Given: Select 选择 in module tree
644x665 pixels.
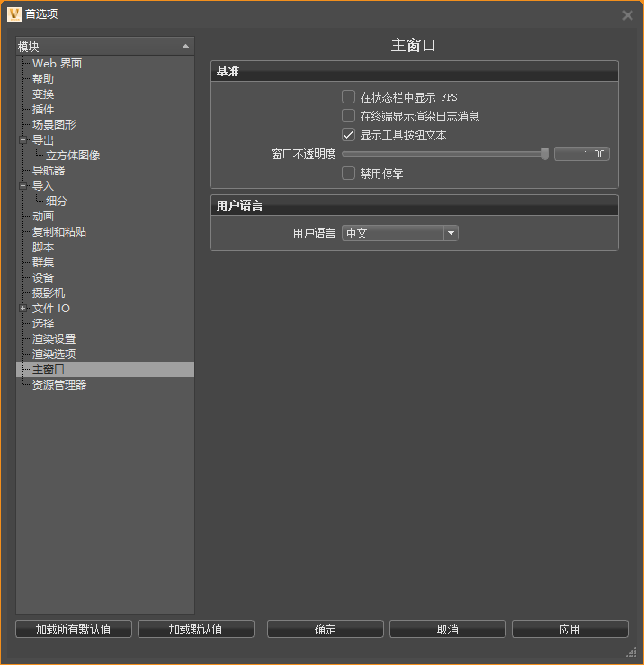Looking at the screenshot, I should pos(43,323).
